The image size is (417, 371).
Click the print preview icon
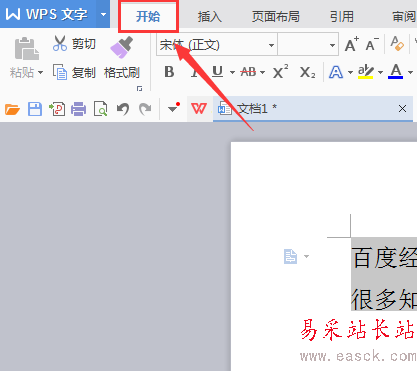pos(100,109)
